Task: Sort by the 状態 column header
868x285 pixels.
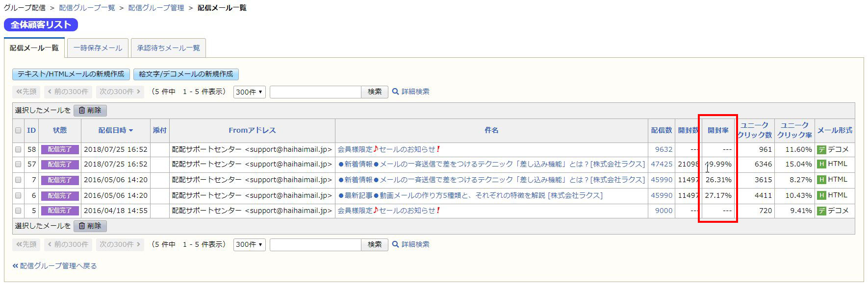Action: click(x=60, y=130)
